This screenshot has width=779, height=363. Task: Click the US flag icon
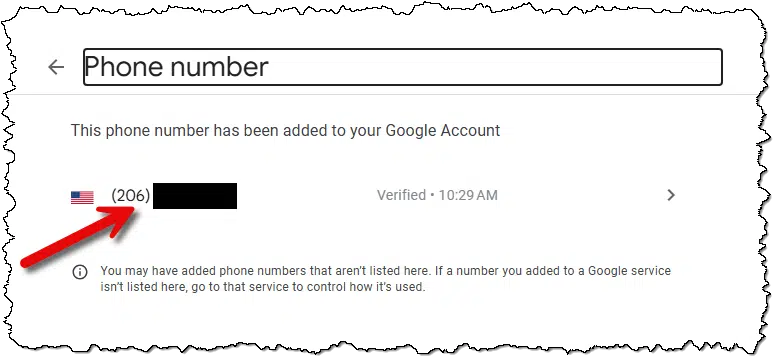pos(82,198)
